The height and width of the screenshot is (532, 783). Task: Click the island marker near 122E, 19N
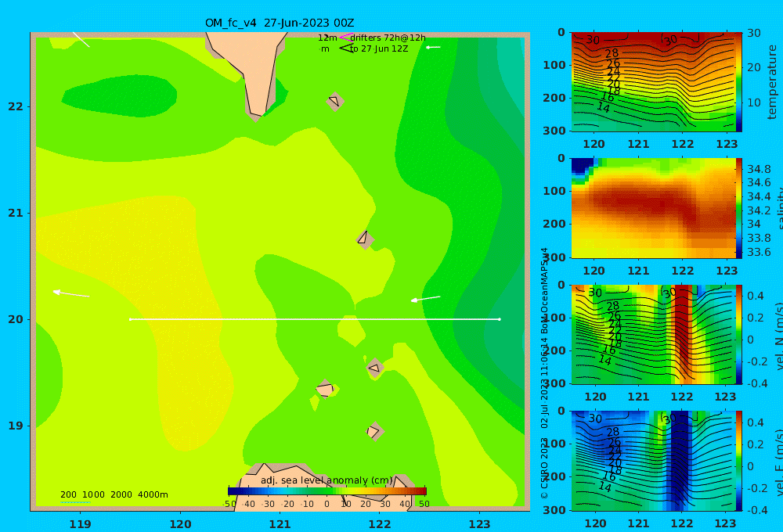(374, 431)
